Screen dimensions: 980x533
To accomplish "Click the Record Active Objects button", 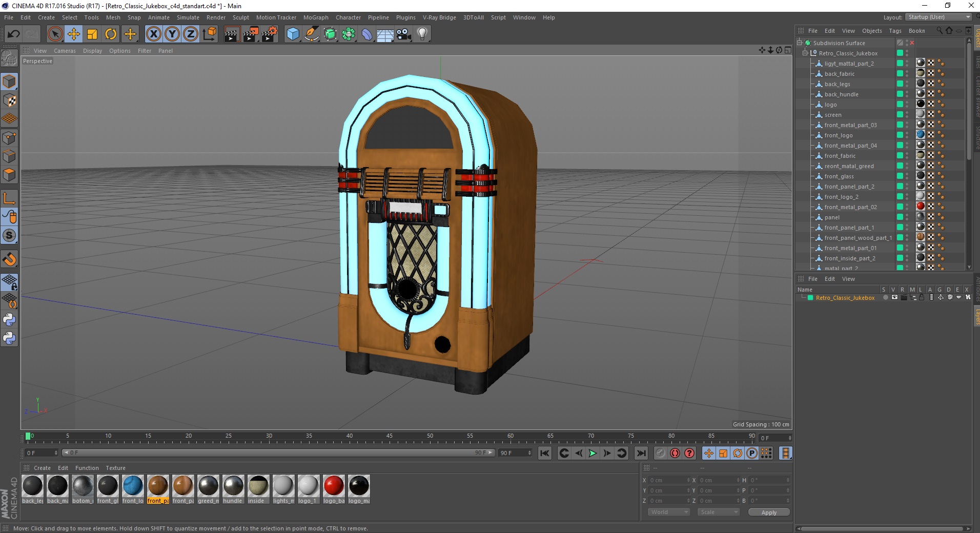I will click(661, 453).
